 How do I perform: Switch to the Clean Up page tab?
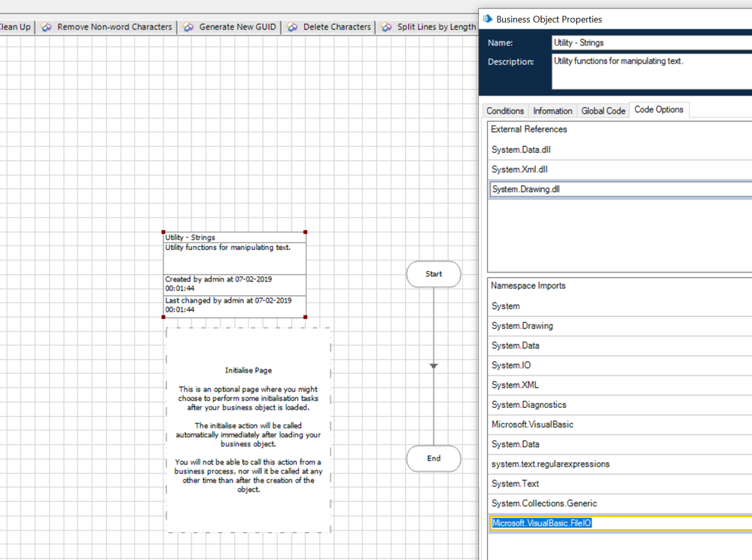[15, 27]
